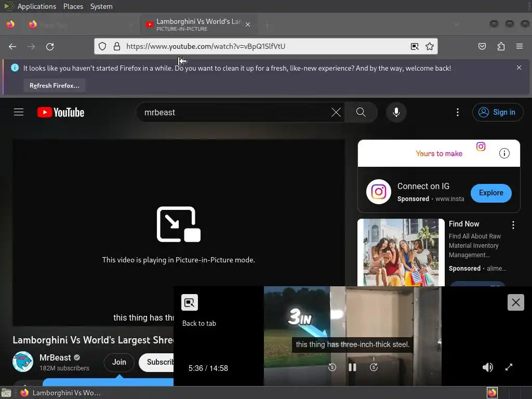Open the System menu
532x399 pixels.
(x=101, y=6)
